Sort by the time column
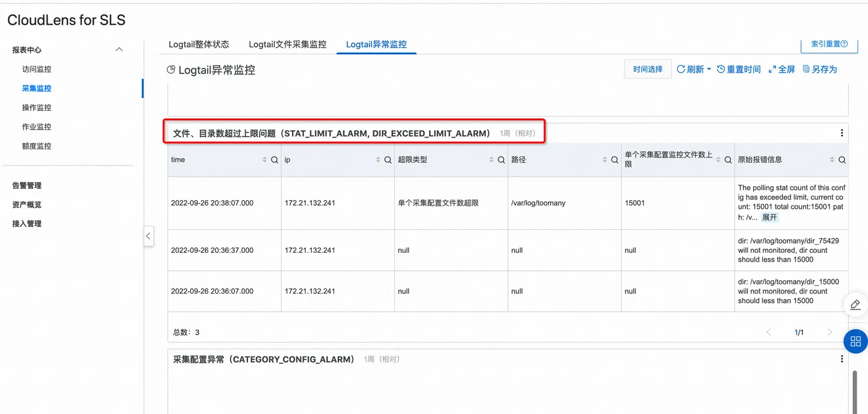Viewport: 868px width, 414px height. [265, 160]
